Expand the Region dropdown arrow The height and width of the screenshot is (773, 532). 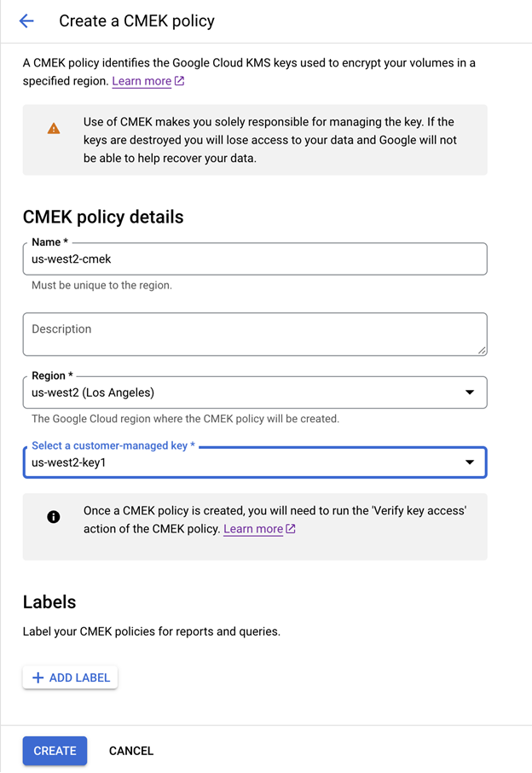[469, 392]
